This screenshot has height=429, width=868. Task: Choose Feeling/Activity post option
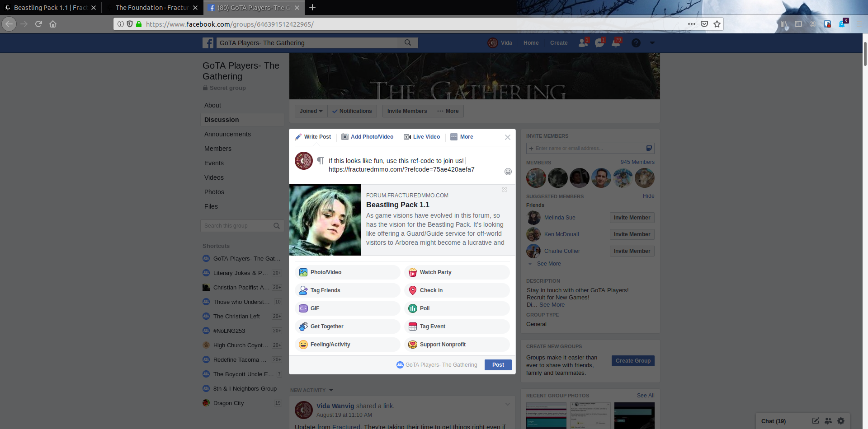click(348, 345)
